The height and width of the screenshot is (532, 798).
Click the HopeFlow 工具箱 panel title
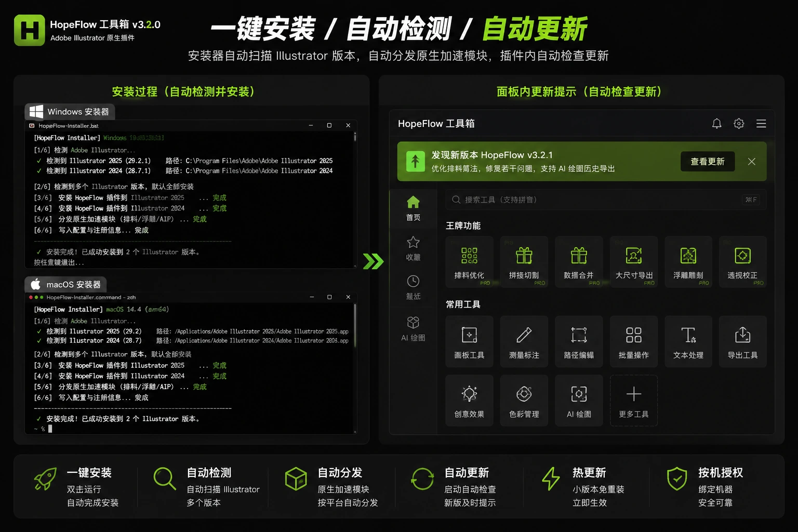[x=436, y=124]
